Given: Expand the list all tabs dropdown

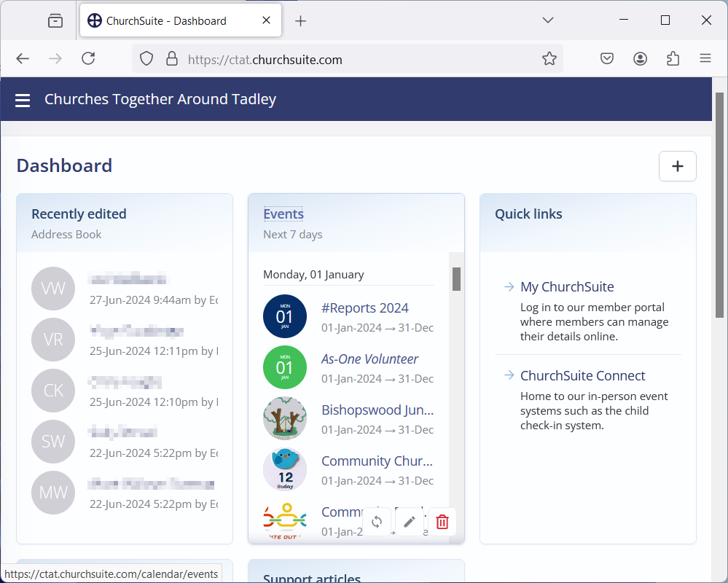Looking at the screenshot, I should click(548, 20).
